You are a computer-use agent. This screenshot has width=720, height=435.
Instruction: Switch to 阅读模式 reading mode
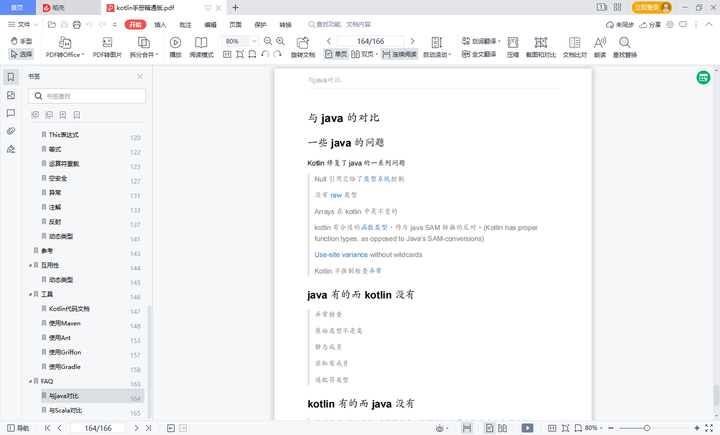pos(201,47)
